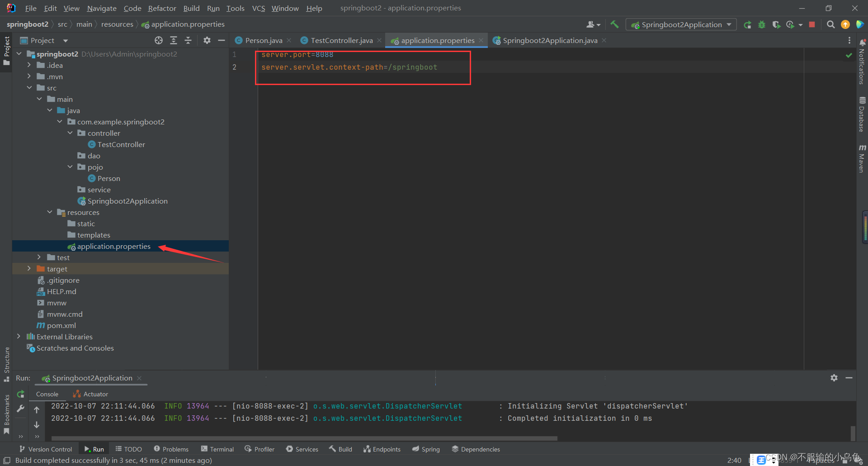Click the wrench icon in Run panel

click(x=20, y=409)
